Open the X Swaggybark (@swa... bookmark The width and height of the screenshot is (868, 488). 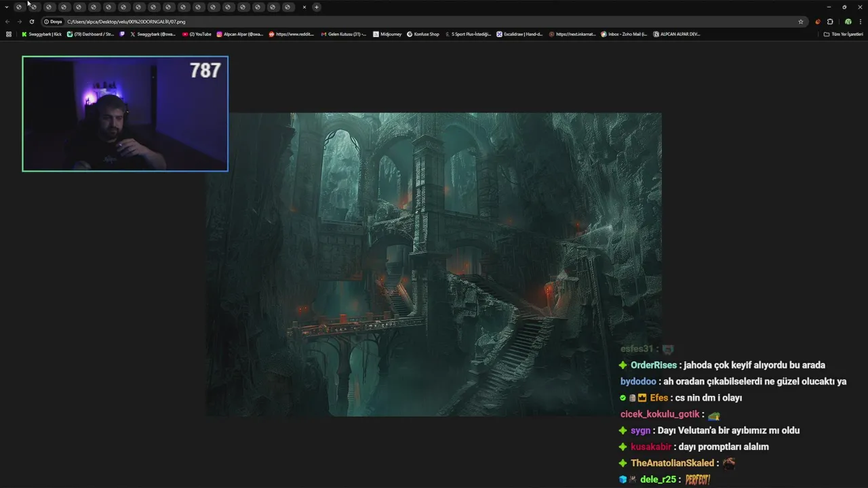point(153,34)
